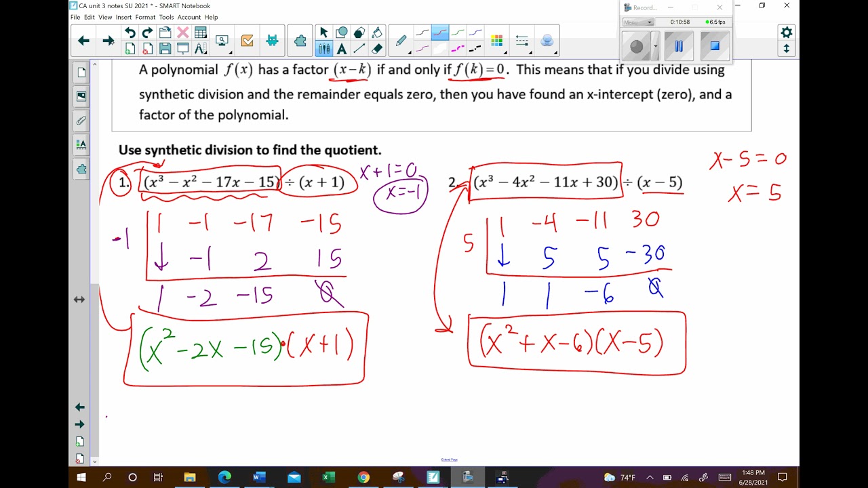Choose the Line tool
The width and height of the screenshot is (868, 488).
click(359, 49)
